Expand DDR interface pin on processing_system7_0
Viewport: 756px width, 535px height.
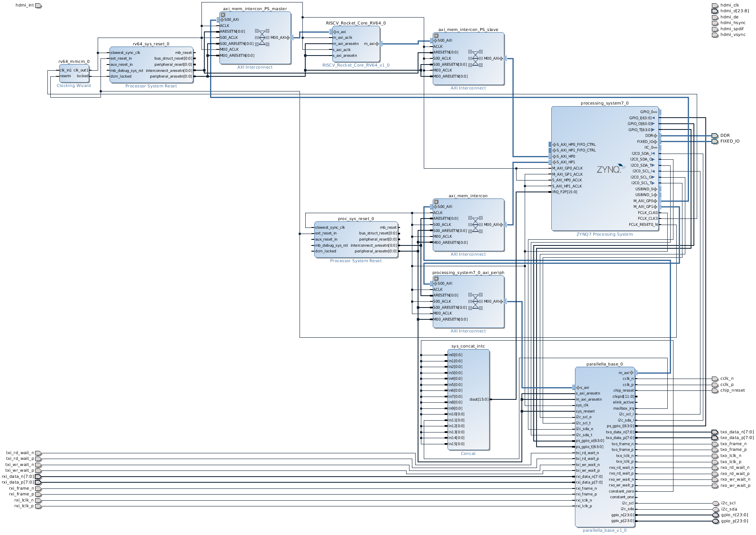[655, 136]
